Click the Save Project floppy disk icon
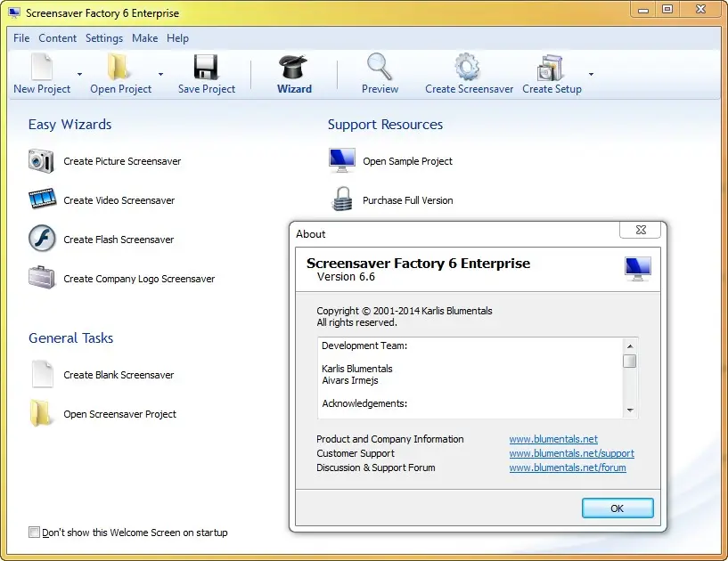This screenshot has width=728, height=561. 206,67
